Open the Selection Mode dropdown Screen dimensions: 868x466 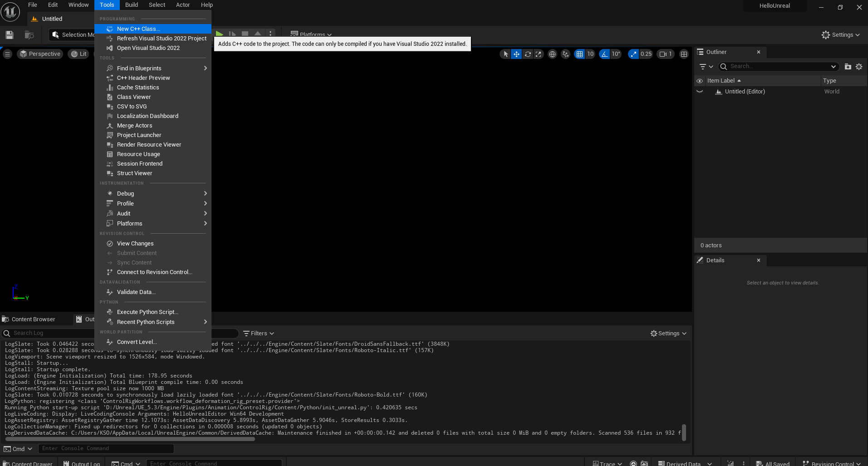(x=73, y=35)
